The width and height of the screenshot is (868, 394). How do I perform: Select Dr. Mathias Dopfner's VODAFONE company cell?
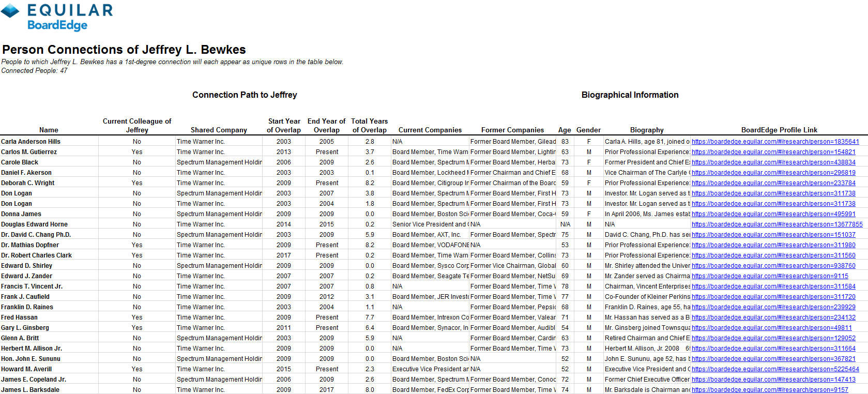431,245
